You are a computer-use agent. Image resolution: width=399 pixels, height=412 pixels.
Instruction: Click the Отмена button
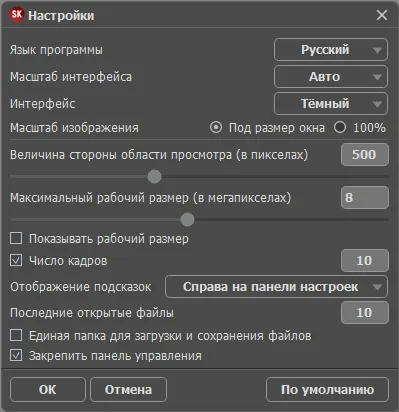pyautogui.click(x=128, y=389)
